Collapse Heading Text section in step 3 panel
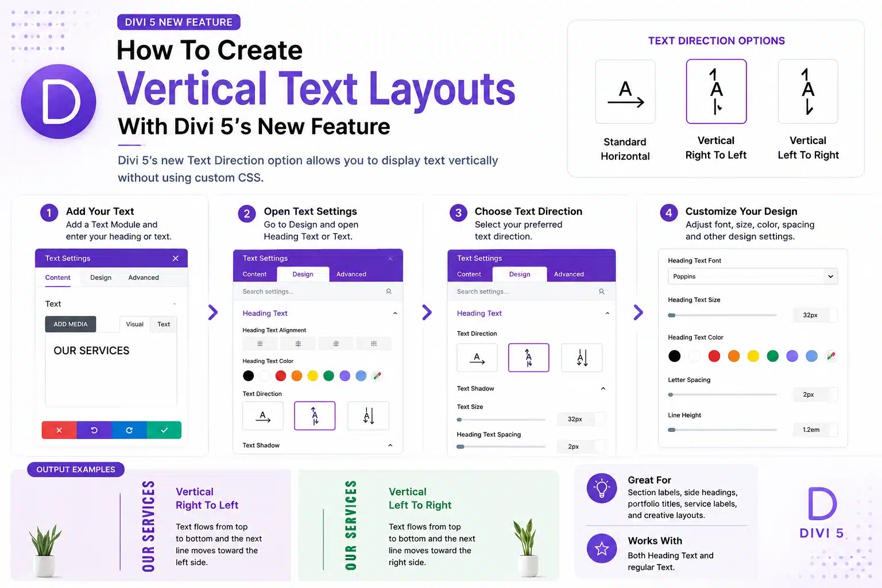 [x=608, y=313]
